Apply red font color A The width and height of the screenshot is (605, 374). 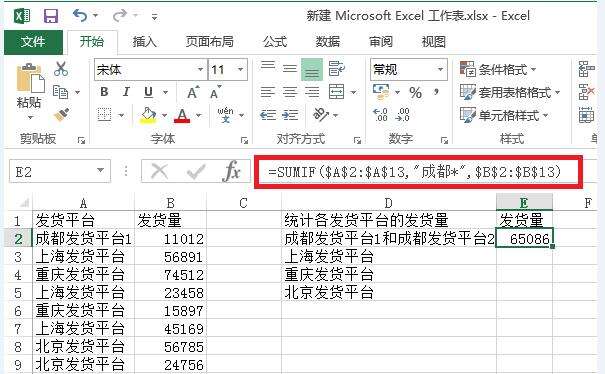coord(182,115)
